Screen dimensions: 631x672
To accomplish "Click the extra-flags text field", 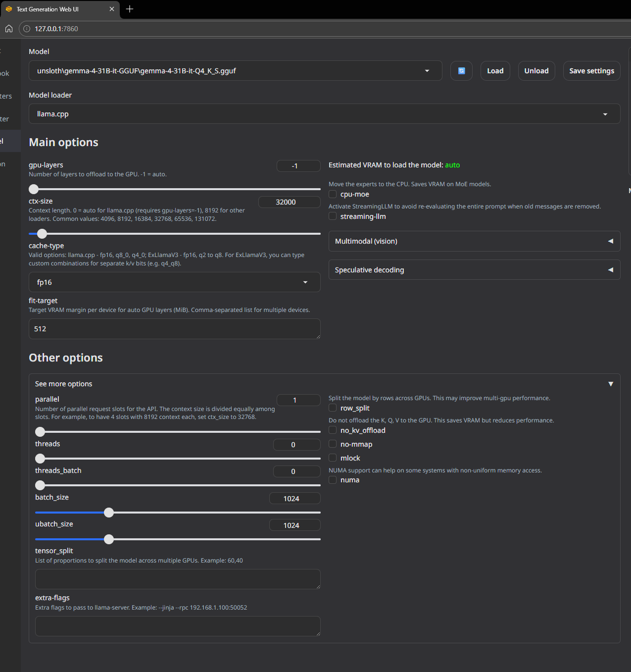I will 178,626.
